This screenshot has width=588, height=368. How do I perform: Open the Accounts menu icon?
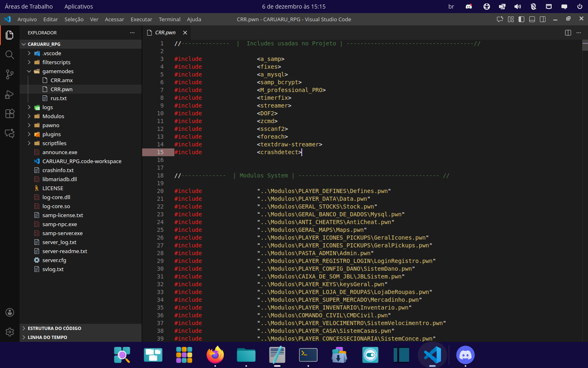[x=10, y=312]
